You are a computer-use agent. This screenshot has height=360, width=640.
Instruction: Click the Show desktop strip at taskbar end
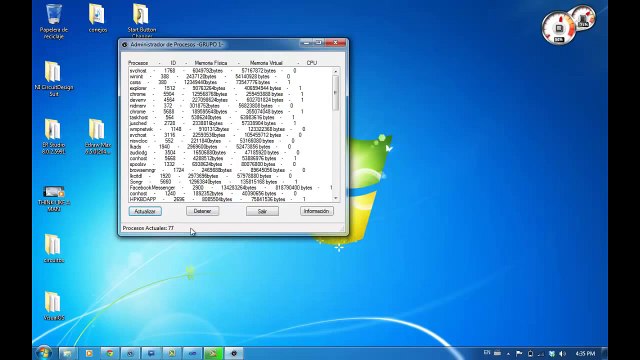(604, 353)
